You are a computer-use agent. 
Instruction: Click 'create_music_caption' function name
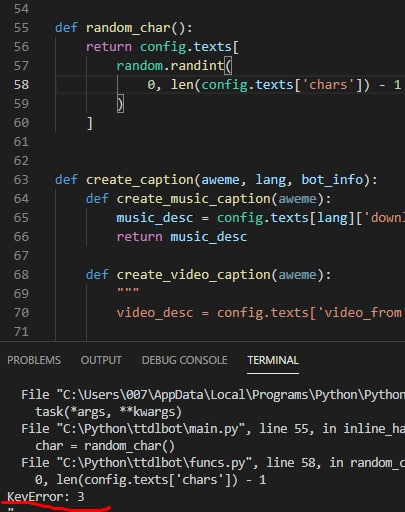194,199
